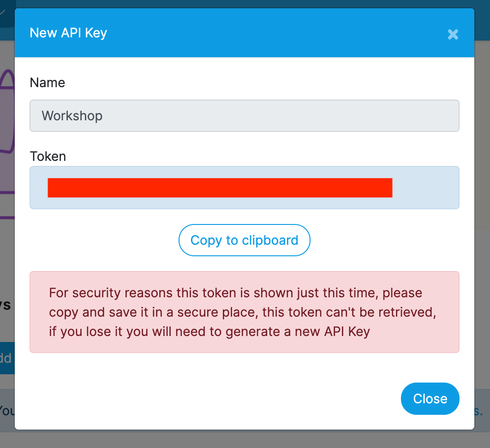This screenshot has height=448, width=490.
Task: Open the dimmed link at bottom right
Action: (478, 411)
